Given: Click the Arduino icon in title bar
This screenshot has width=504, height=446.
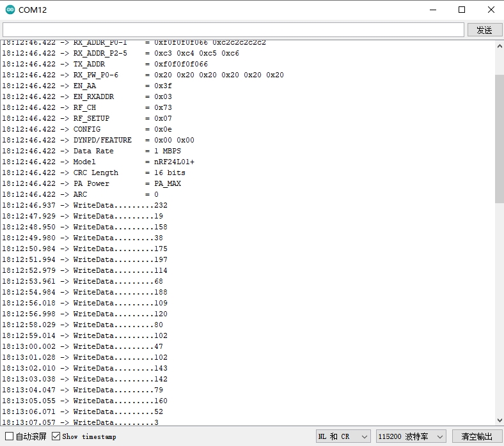Looking at the screenshot, I should pyautogui.click(x=10, y=10).
